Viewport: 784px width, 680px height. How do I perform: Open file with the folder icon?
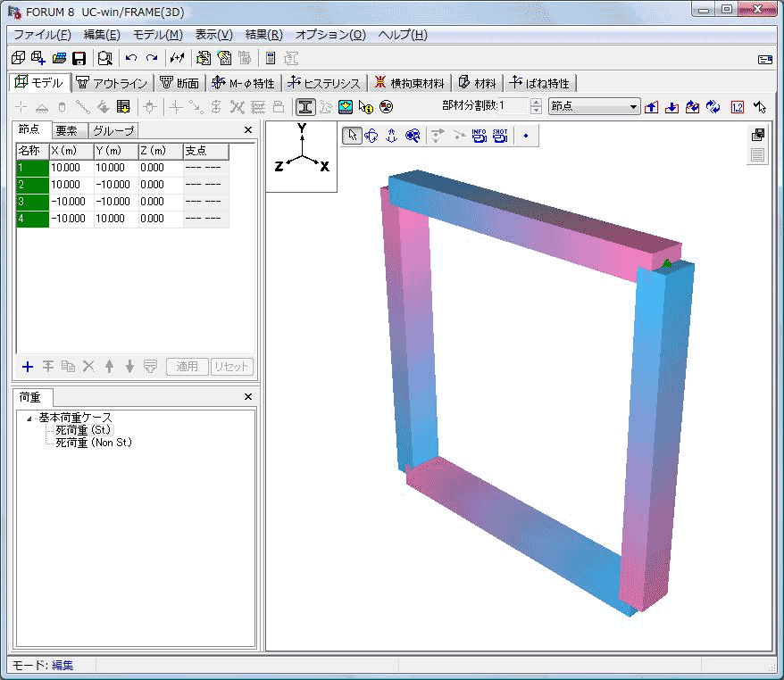59,59
